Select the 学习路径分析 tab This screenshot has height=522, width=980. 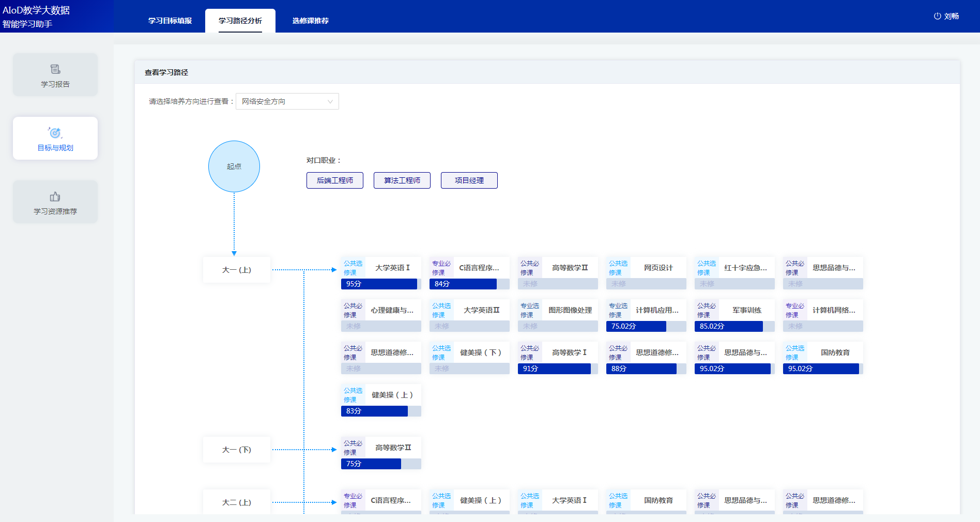pyautogui.click(x=240, y=21)
